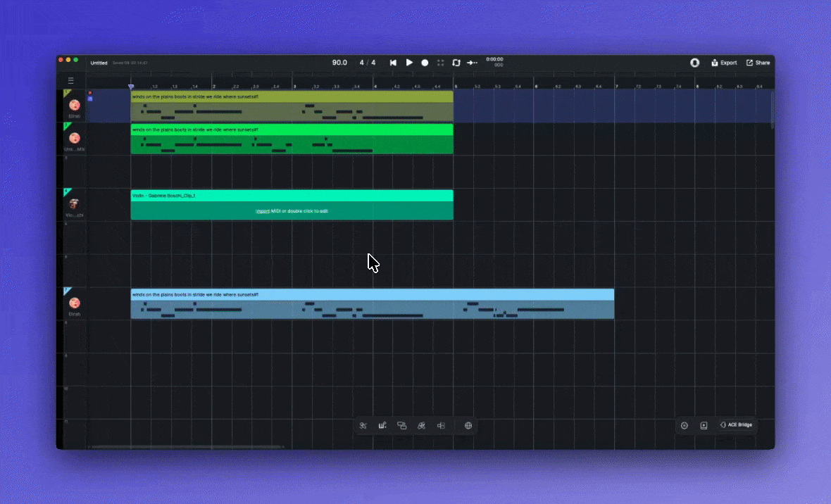831x504 pixels.
Task: Open the user account avatar icon
Action: [695, 63]
